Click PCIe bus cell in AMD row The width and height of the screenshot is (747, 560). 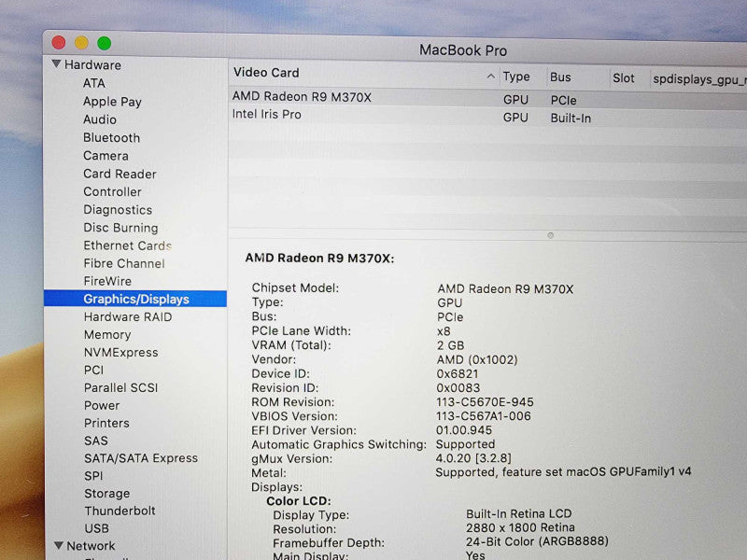click(563, 101)
